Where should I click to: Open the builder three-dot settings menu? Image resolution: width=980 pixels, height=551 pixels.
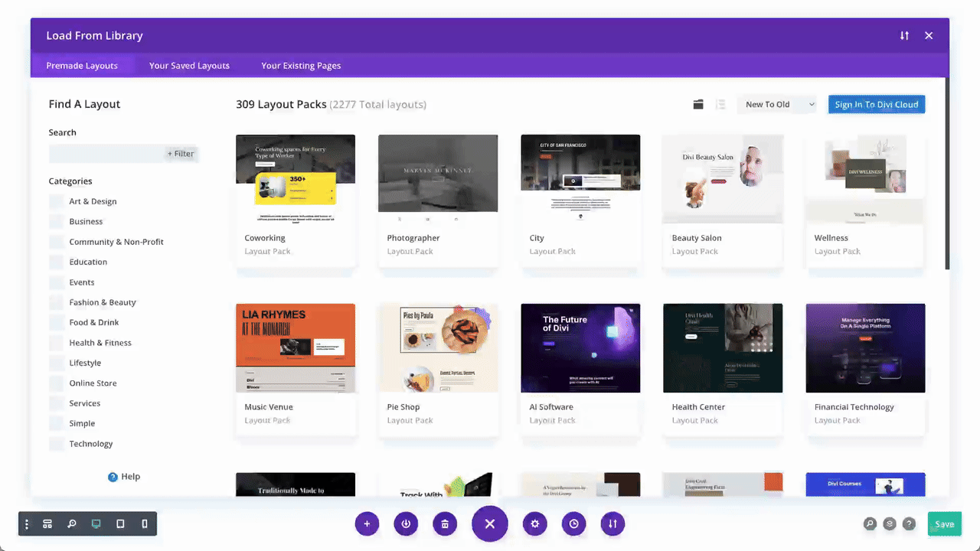tap(27, 524)
